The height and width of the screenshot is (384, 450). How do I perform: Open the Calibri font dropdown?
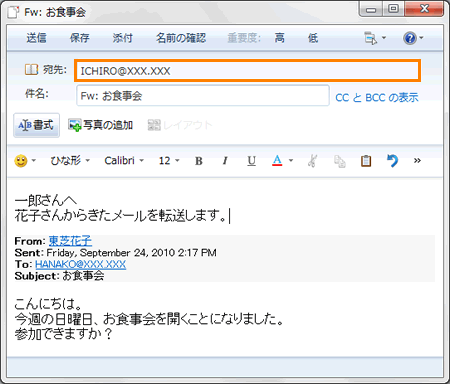[124, 161]
